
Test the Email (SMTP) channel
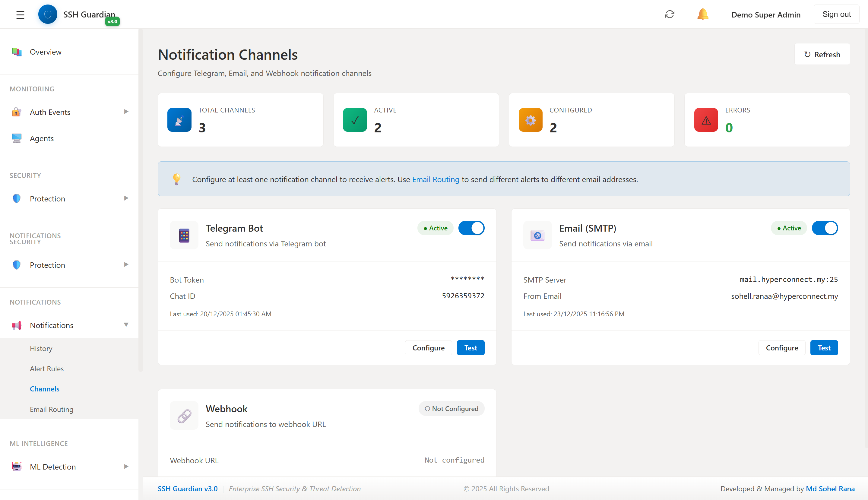(x=824, y=347)
